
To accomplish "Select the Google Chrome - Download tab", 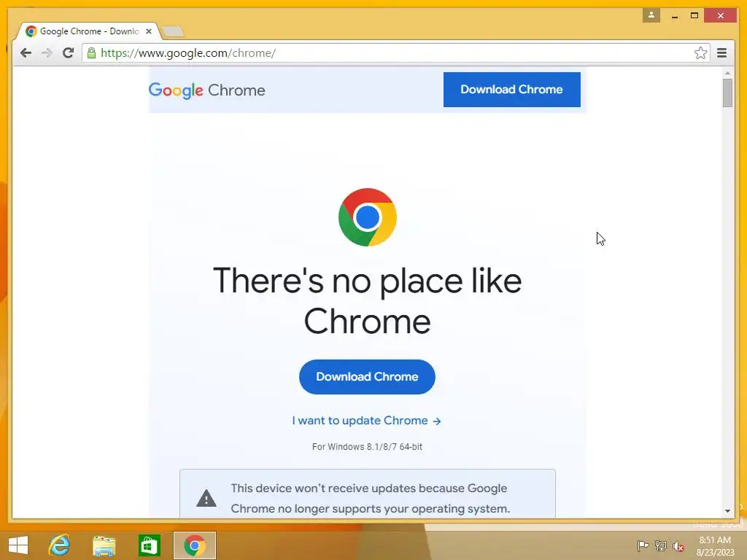I will pyautogui.click(x=88, y=31).
